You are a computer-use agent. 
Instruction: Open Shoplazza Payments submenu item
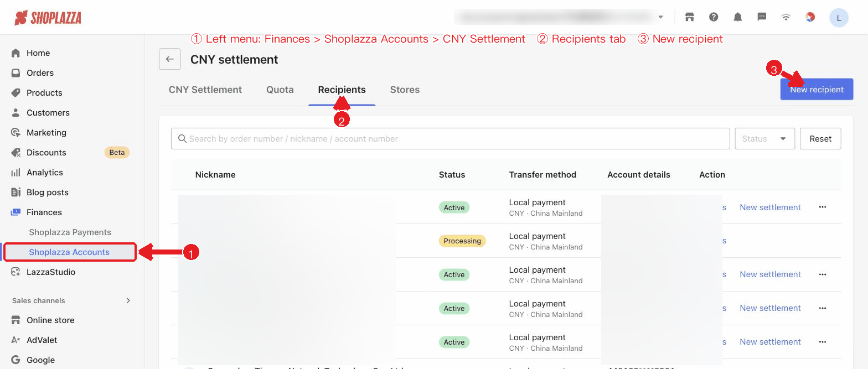coord(70,232)
